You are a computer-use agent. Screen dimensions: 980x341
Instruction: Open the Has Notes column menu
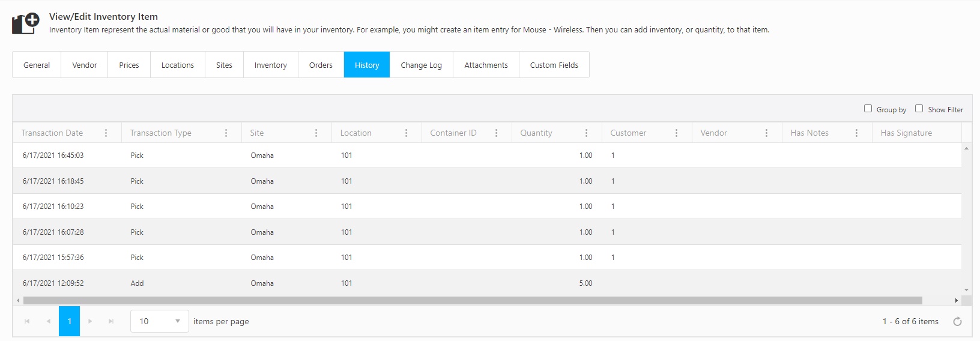tap(856, 133)
